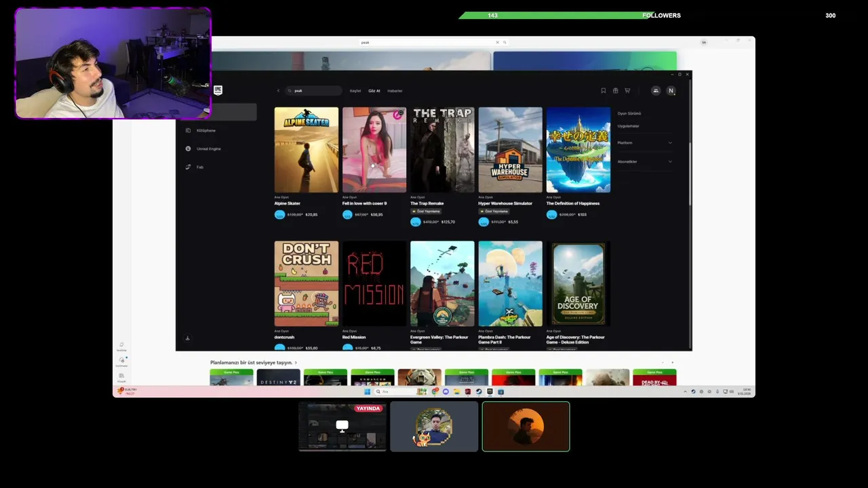Open the downloads icon in Epic sidebar
868x488 pixels.
[x=188, y=338]
